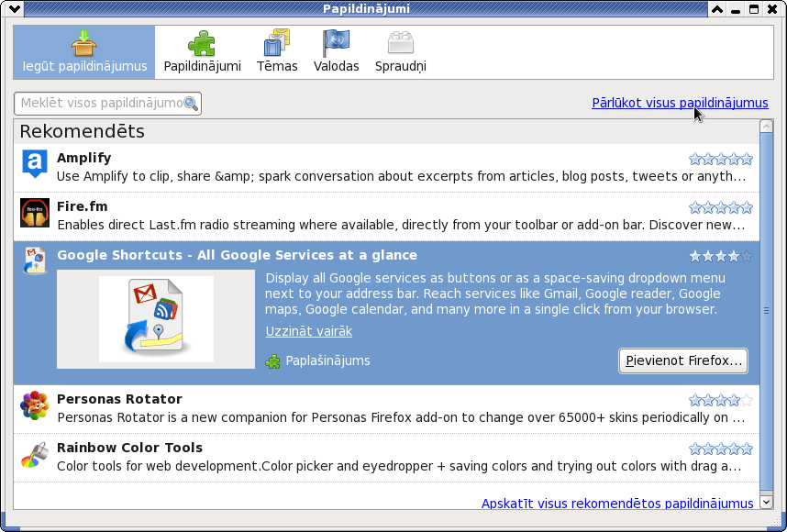Screen dimensions: 787x532
Task: Switch to the Papildinājumi tab
Action: click(203, 52)
